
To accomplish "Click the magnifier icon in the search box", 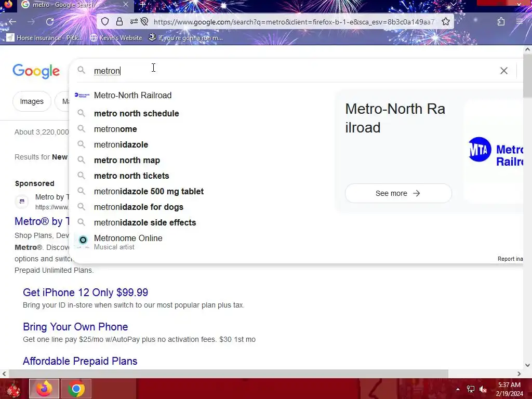I will click(81, 70).
